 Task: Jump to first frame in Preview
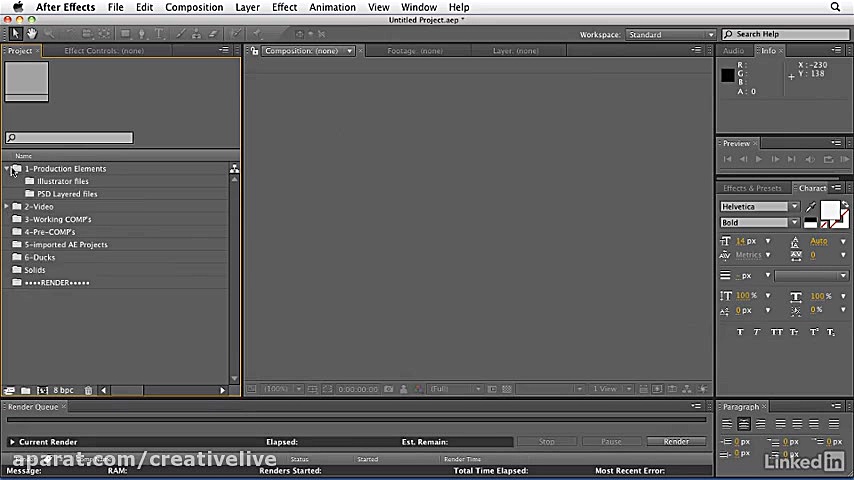(x=727, y=159)
